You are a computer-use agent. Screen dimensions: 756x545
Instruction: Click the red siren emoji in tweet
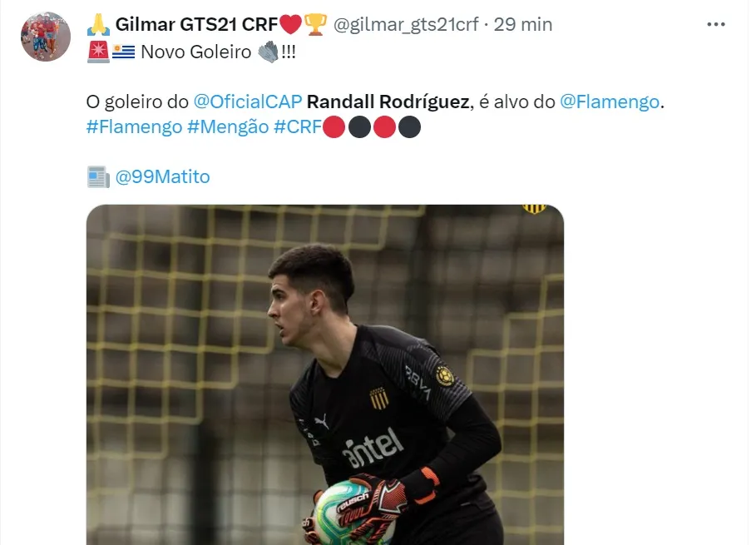pyautogui.click(x=98, y=52)
